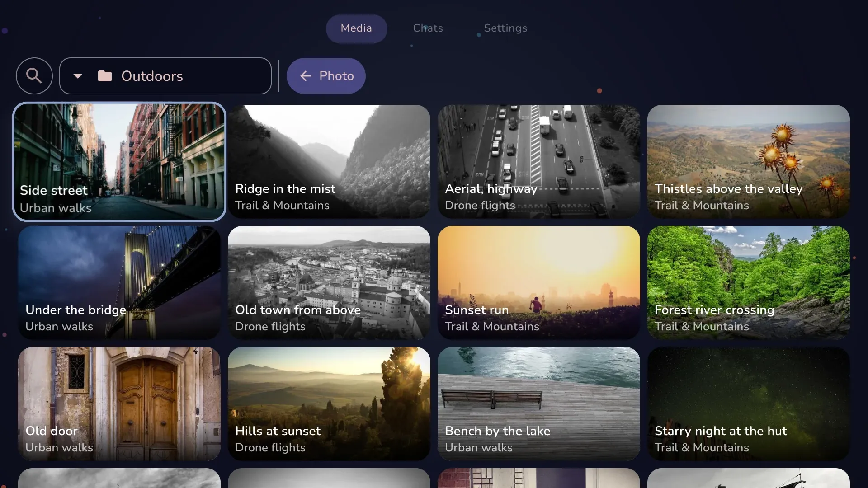Go back using the Photo arrow icon
Image resolution: width=868 pixels, height=488 pixels.
click(x=306, y=76)
